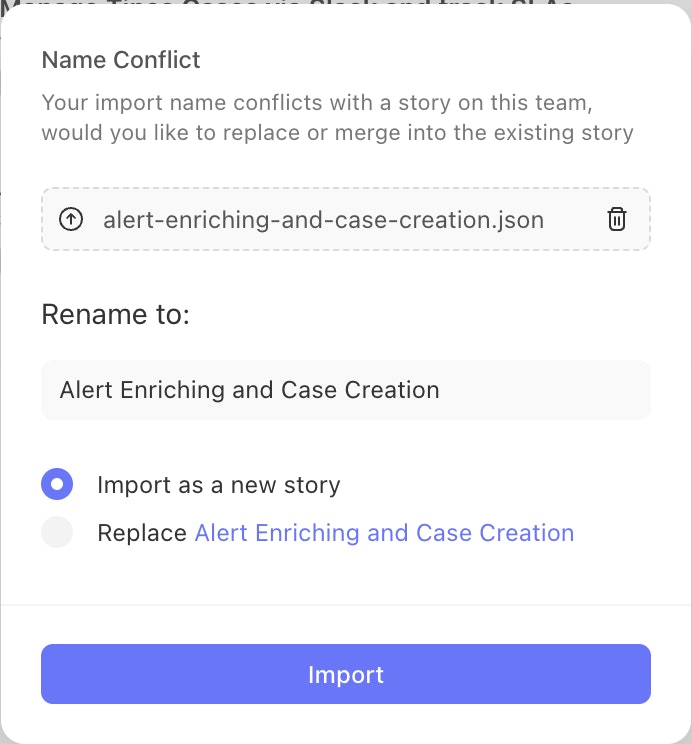Click the "Replace" option label text
Screen dimensions: 692x744
(x=141, y=533)
